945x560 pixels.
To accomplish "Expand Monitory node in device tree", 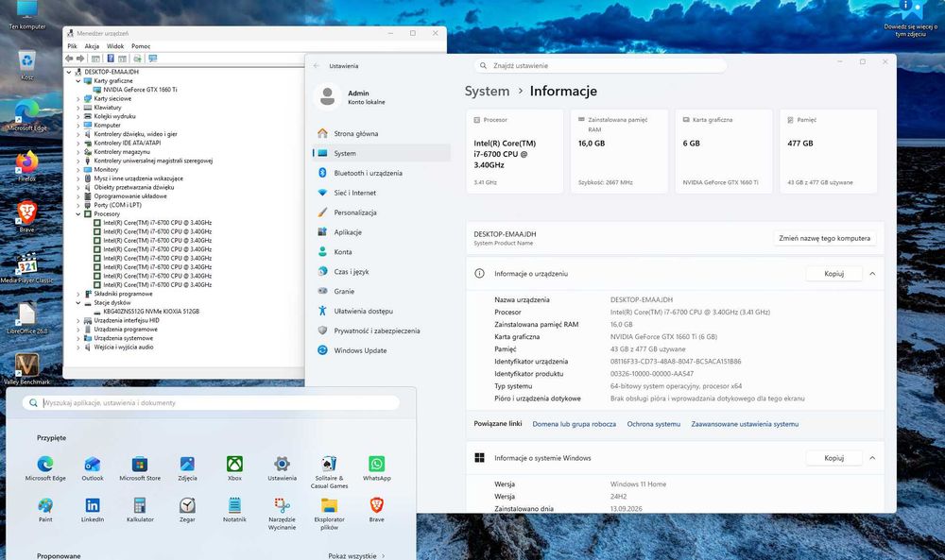I will tap(78, 170).
